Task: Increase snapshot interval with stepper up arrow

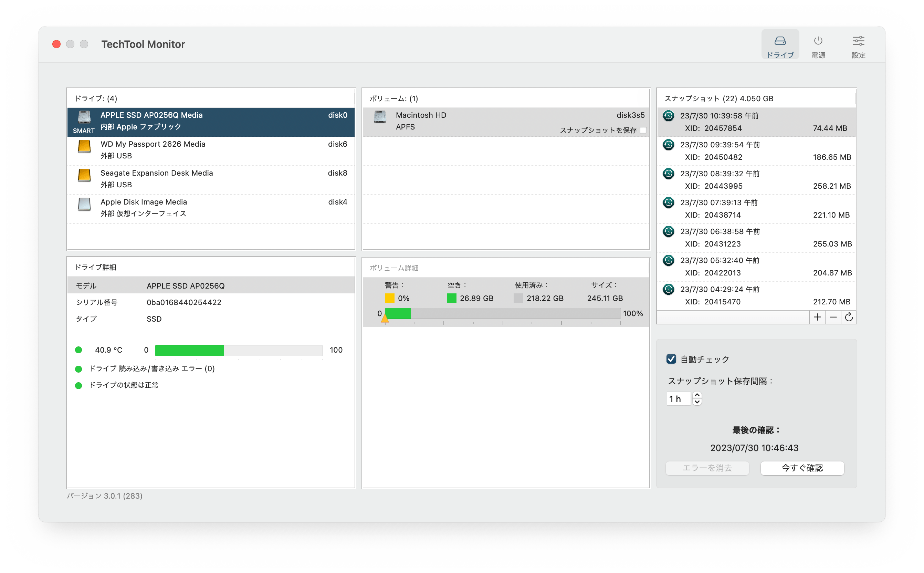Action: pyautogui.click(x=697, y=395)
